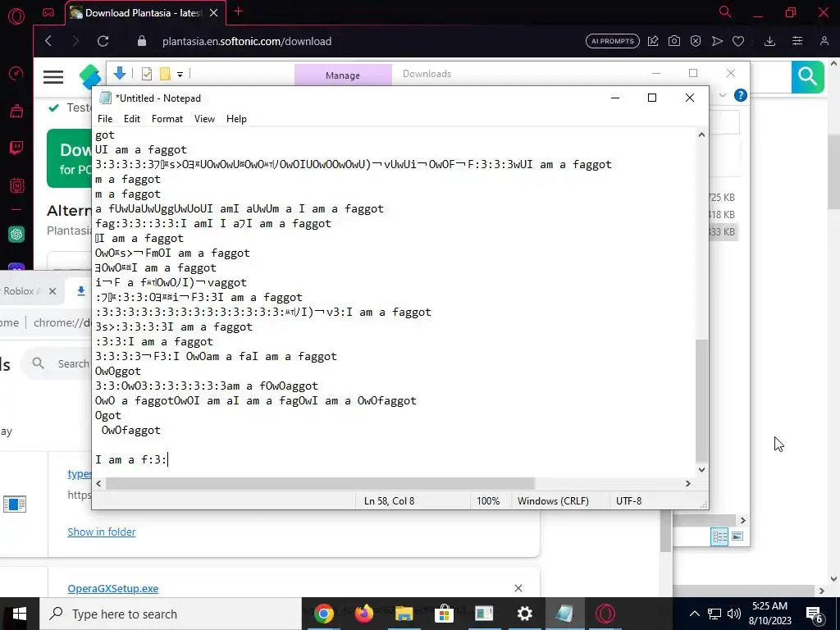
Task: Open GX Corner gamepad icon
Action: 48,13
